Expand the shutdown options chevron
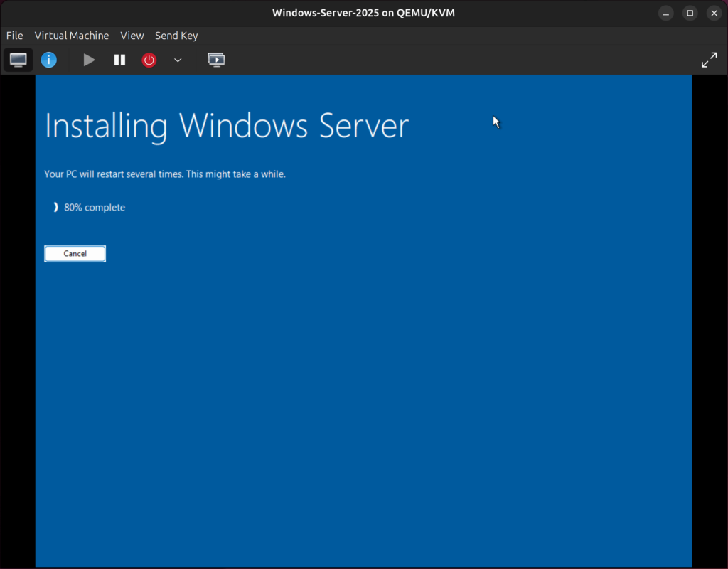728x569 pixels. pos(178,60)
